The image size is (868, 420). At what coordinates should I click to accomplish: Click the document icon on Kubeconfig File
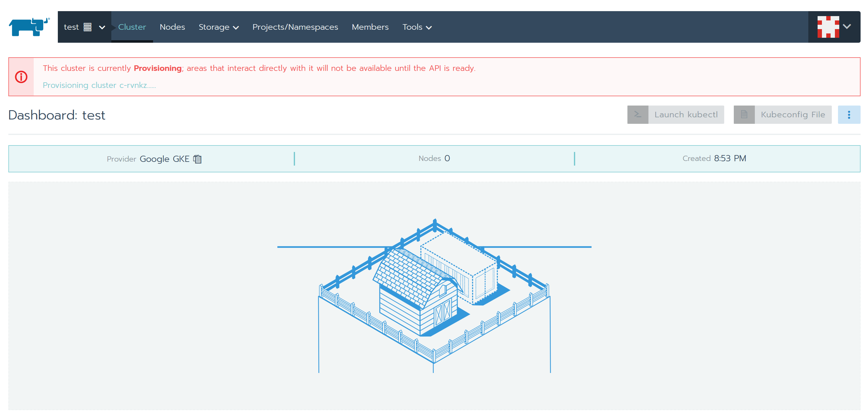744,115
